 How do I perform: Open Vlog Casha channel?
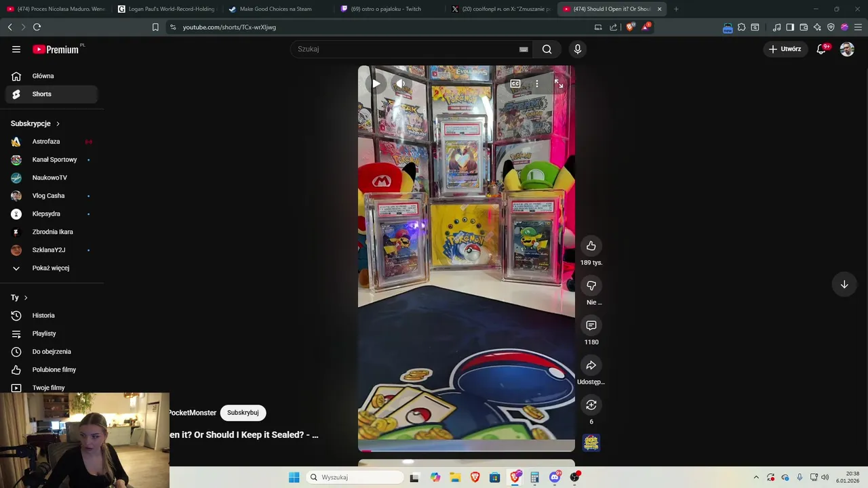tap(52, 196)
